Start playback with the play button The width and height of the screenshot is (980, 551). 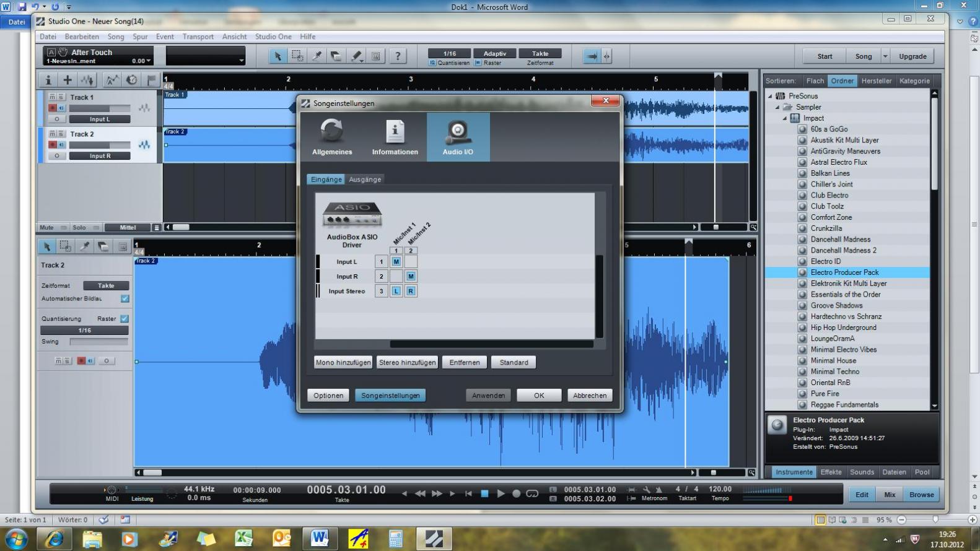(x=501, y=493)
